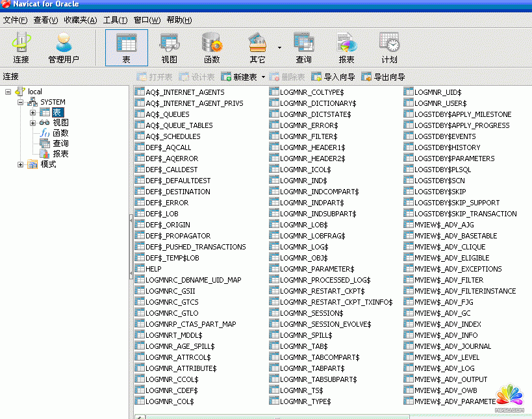Open dropdown arrow next to 其它
The image size is (532, 419).
coord(279,47)
